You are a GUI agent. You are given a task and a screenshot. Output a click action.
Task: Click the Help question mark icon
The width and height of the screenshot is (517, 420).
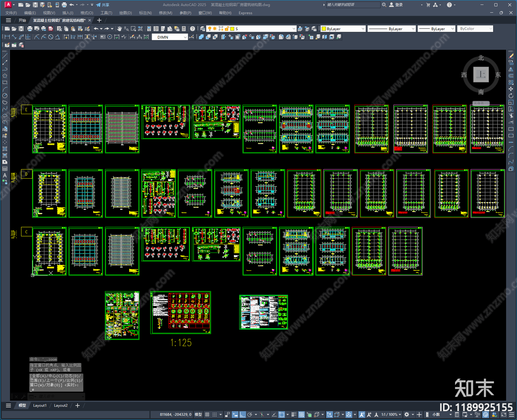pos(193,29)
